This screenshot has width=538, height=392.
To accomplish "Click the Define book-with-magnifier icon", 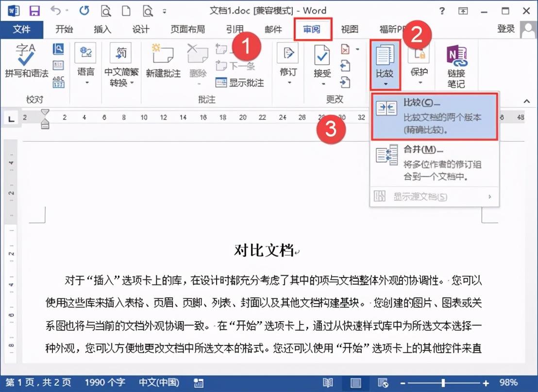I will pos(58,49).
